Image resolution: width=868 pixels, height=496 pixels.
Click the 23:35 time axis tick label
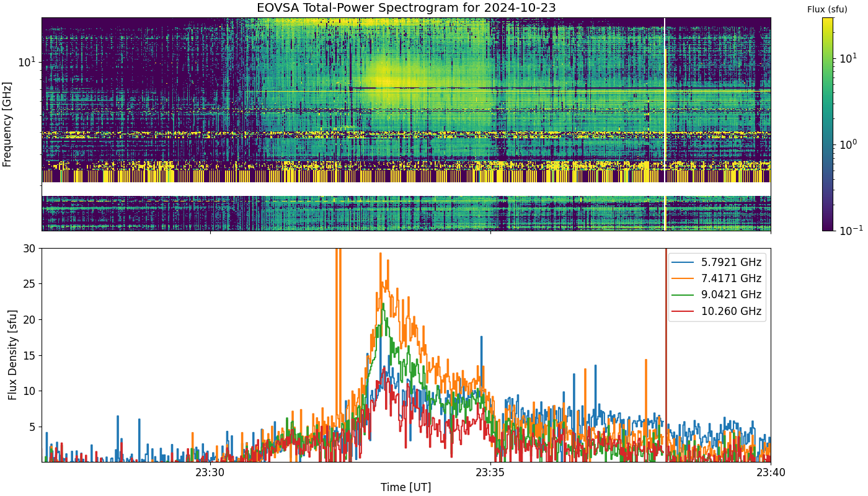click(x=491, y=473)
